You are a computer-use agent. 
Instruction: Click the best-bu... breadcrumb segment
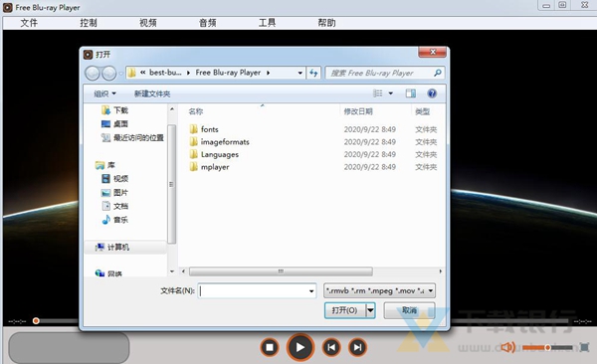(165, 73)
